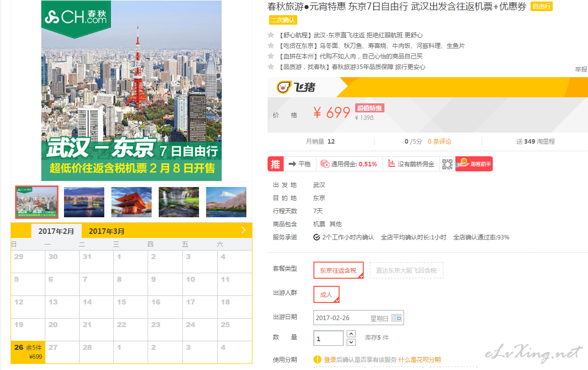Select the Mount Fuji cherry blossom thumbnail

pyautogui.click(x=226, y=202)
